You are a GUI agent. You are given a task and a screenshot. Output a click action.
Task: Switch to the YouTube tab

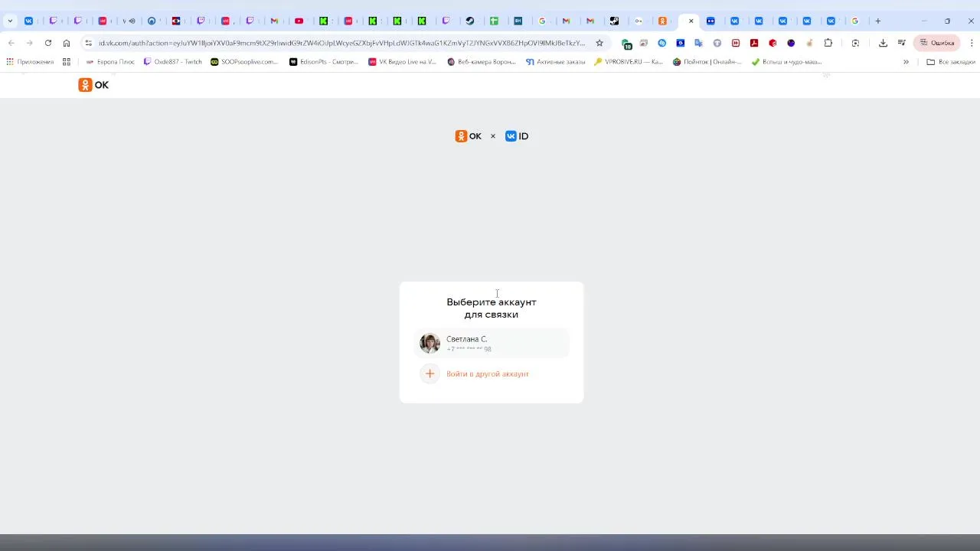[x=299, y=21]
